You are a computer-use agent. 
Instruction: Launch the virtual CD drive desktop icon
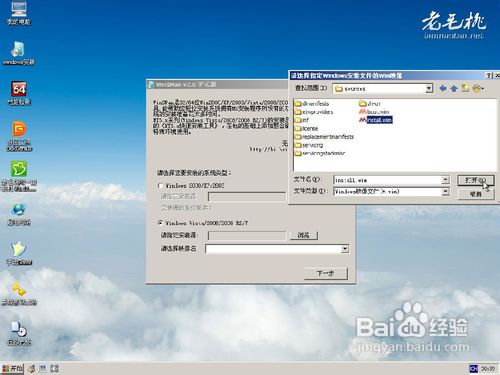pos(19,333)
